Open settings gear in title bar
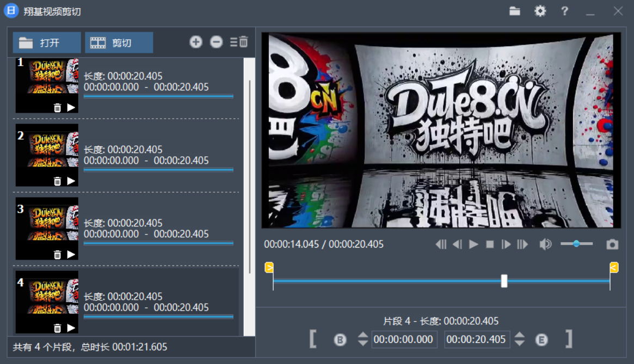This screenshot has height=364, width=634. [x=540, y=11]
